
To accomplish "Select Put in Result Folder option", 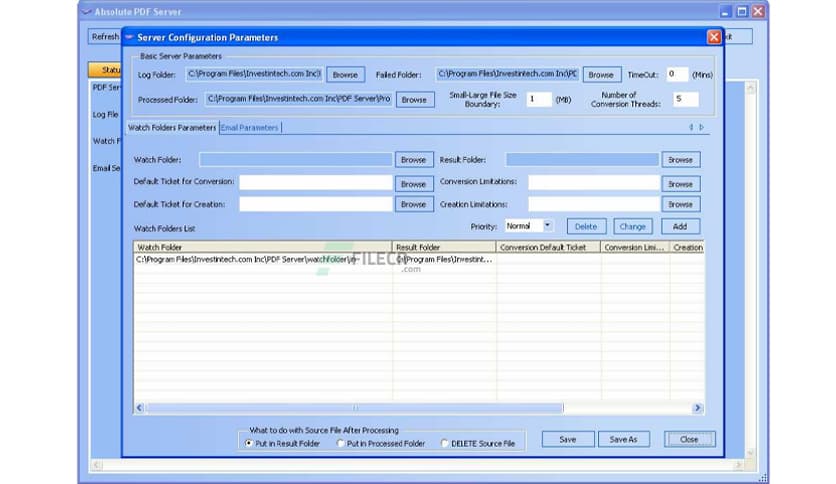I will point(248,443).
